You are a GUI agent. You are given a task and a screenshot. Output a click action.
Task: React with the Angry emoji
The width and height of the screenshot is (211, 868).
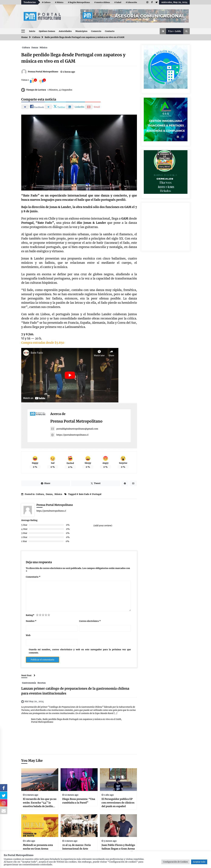click(x=105, y=458)
